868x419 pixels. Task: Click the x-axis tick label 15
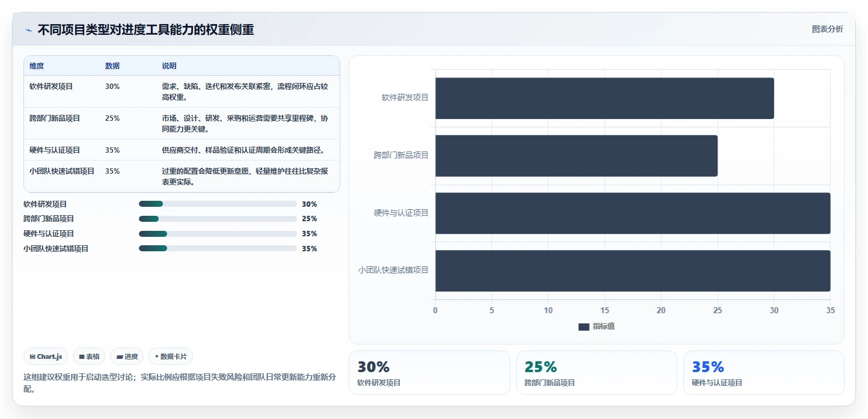[x=605, y=310]
